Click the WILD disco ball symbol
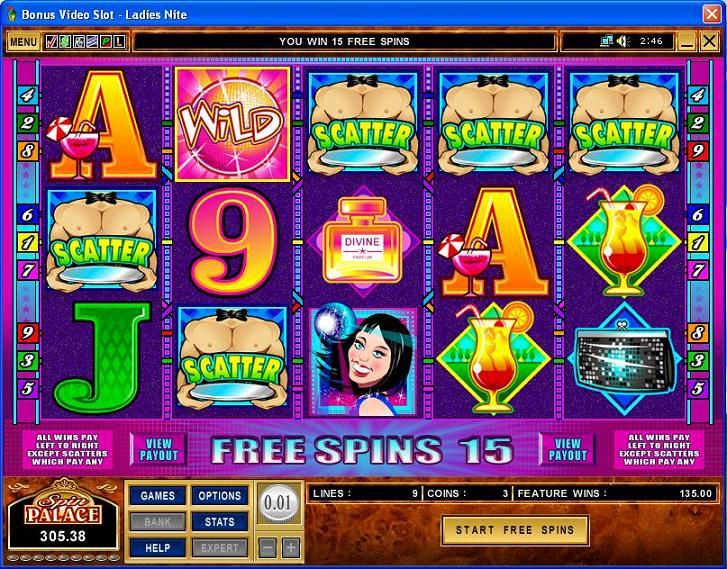Viewport: 727px width, 569px height. (x=232, y=124)
